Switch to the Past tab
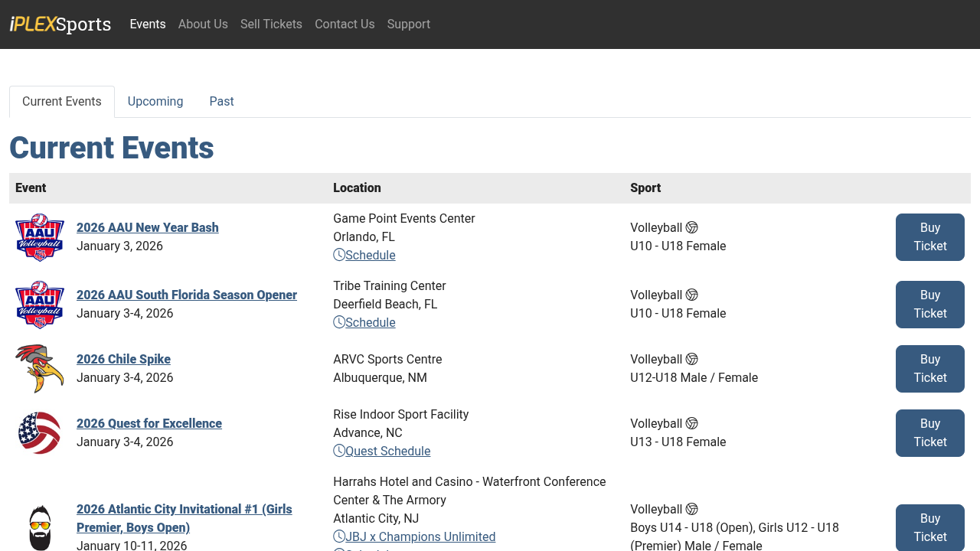This screenshot has width=980, height=551. [x=221, y=102]
